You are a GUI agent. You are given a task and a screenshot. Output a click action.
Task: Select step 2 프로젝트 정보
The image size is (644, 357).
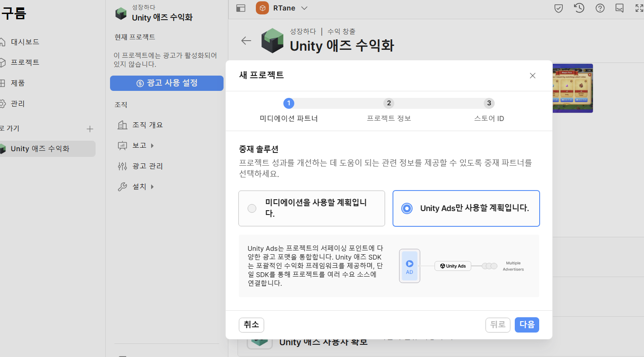[x=389, y=110]
